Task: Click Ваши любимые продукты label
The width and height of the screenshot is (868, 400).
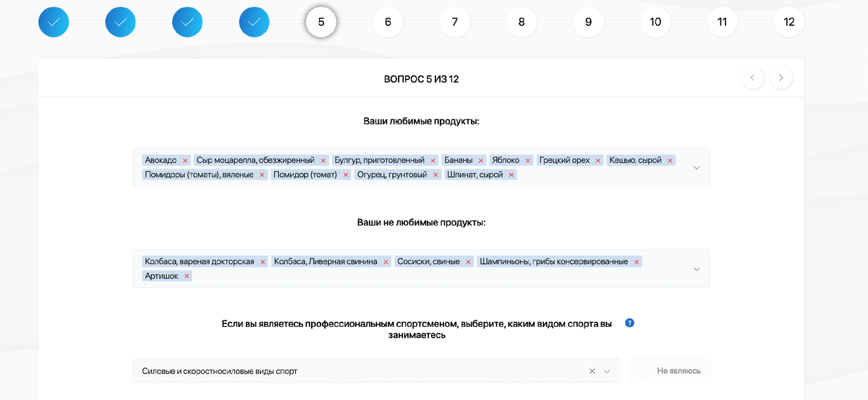Action: [422, 121]
